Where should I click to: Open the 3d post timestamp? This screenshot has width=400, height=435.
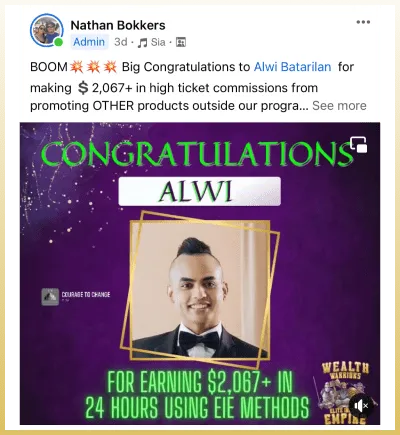tap(121, 42)
